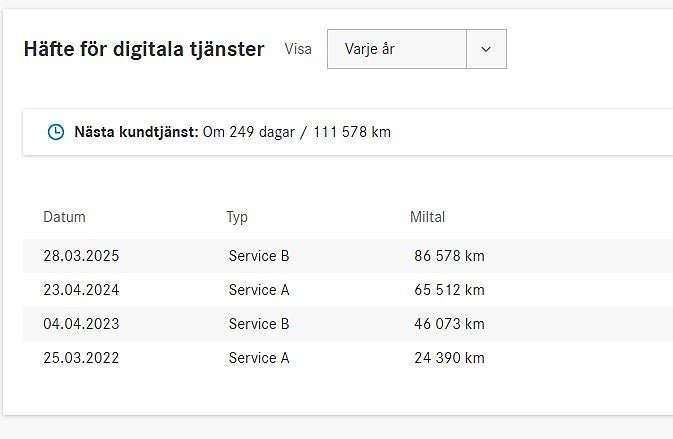Click the Miltal column header

[x=427, y=217]
